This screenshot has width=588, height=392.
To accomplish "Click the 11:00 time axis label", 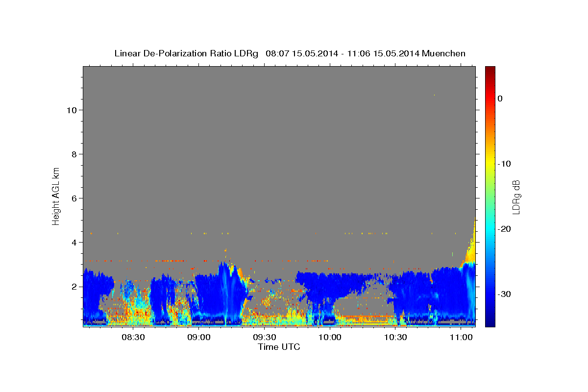I will 461,338.
